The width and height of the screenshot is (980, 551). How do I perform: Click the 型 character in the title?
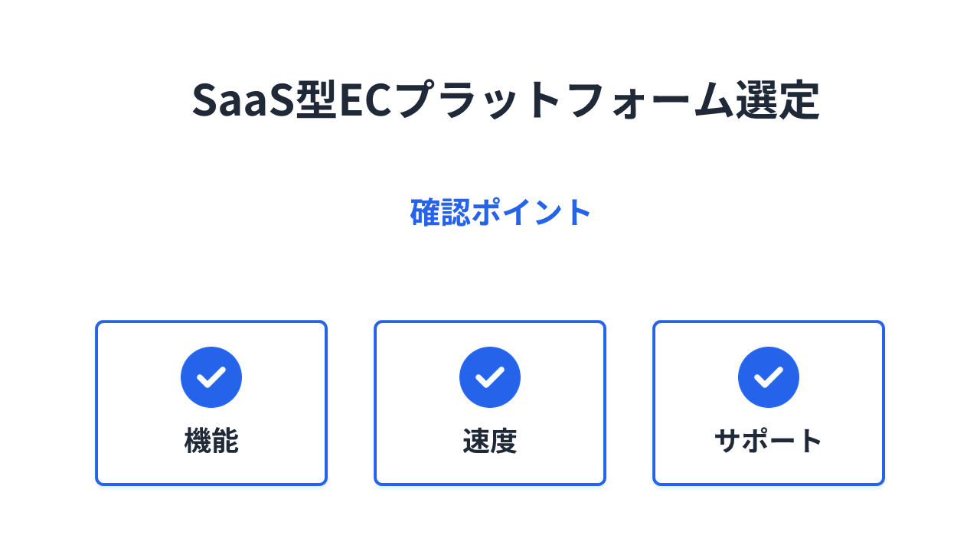click(x=315, y=100)
